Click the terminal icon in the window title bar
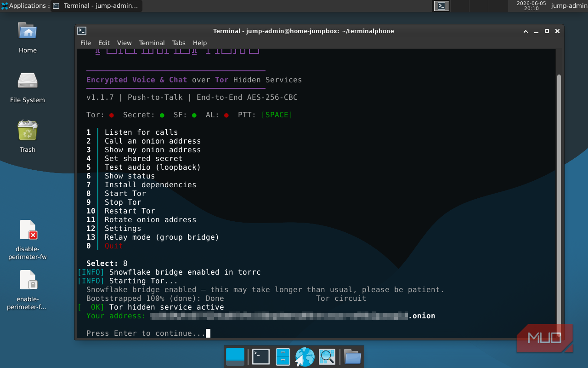Screen dimensions: 588x368 [82, 31]
